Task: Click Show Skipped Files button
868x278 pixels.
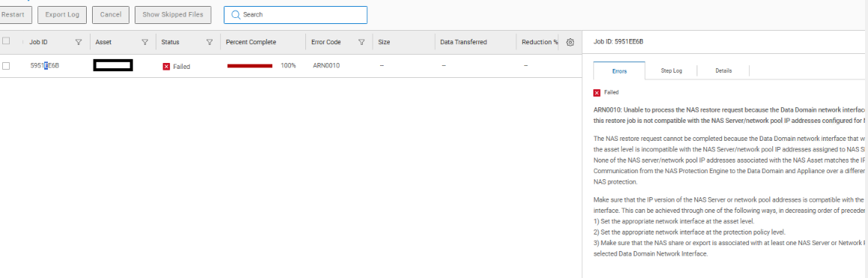Action: click(x=173, y=15)
